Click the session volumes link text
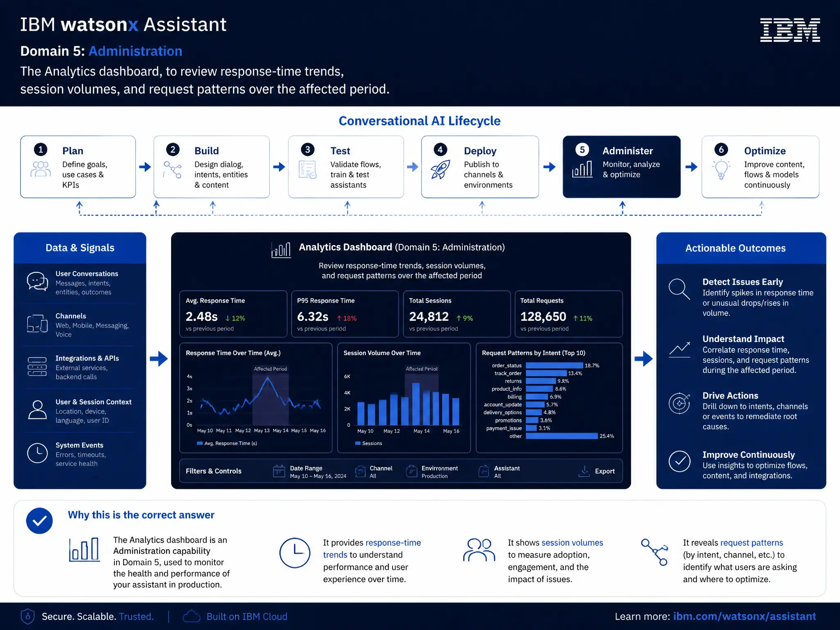The height and width of the screenshot is (630, 840). click(572, 543)
